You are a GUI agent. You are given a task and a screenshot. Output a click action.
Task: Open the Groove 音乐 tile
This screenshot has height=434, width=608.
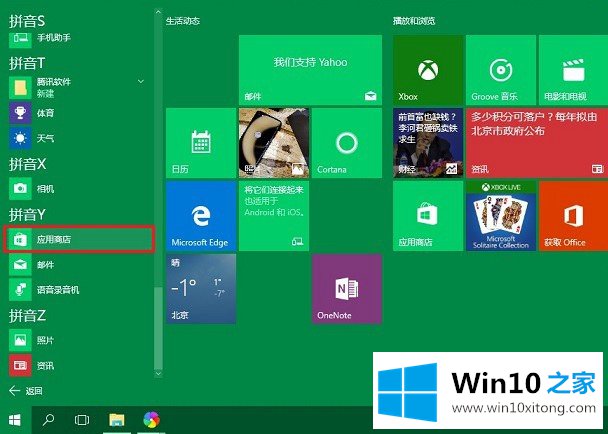[x=501, y=70]
